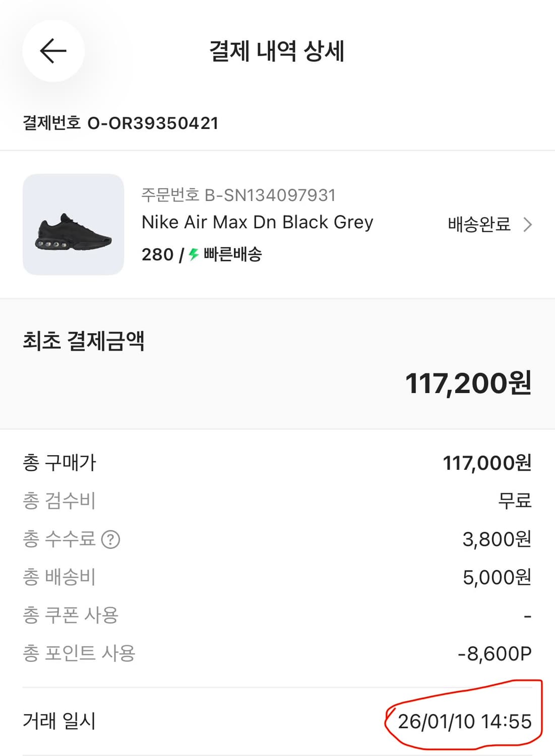Tap the 117,000원 total purchase price

[x=487, y=463]
